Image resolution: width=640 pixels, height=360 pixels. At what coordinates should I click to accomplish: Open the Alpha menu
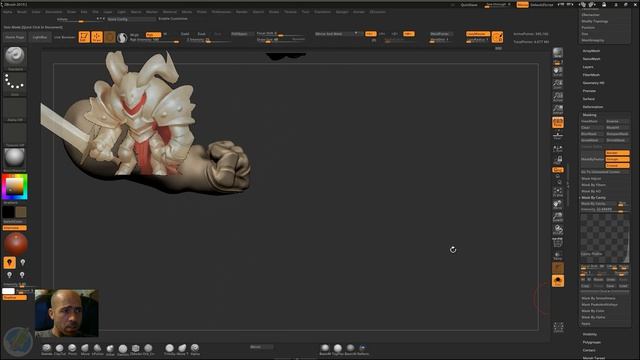click(x=7, y=12)
